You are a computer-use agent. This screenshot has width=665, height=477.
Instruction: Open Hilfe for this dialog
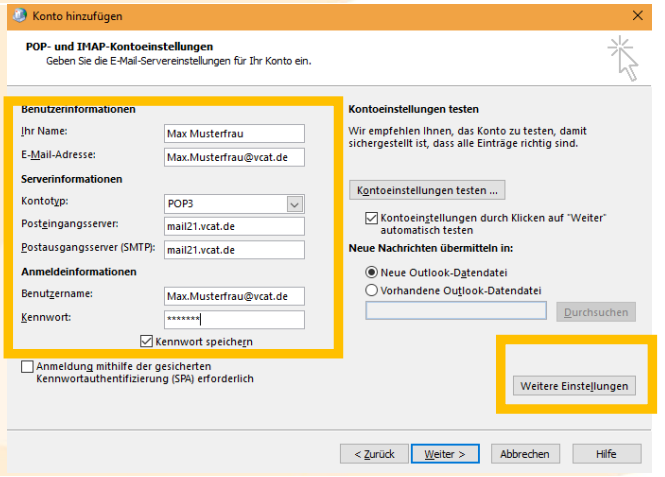[606, 453]
